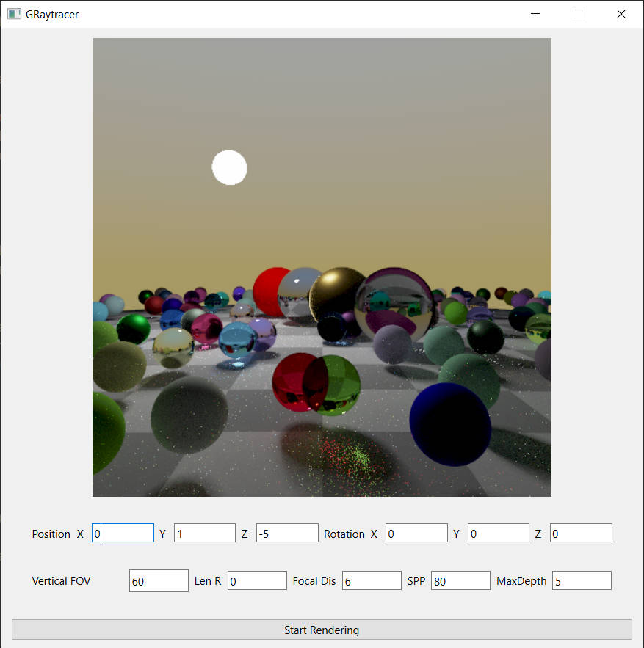The image size is (644, 648).
Task: Click the GRaytracer title bar text
Action: (x=52, y=14)
